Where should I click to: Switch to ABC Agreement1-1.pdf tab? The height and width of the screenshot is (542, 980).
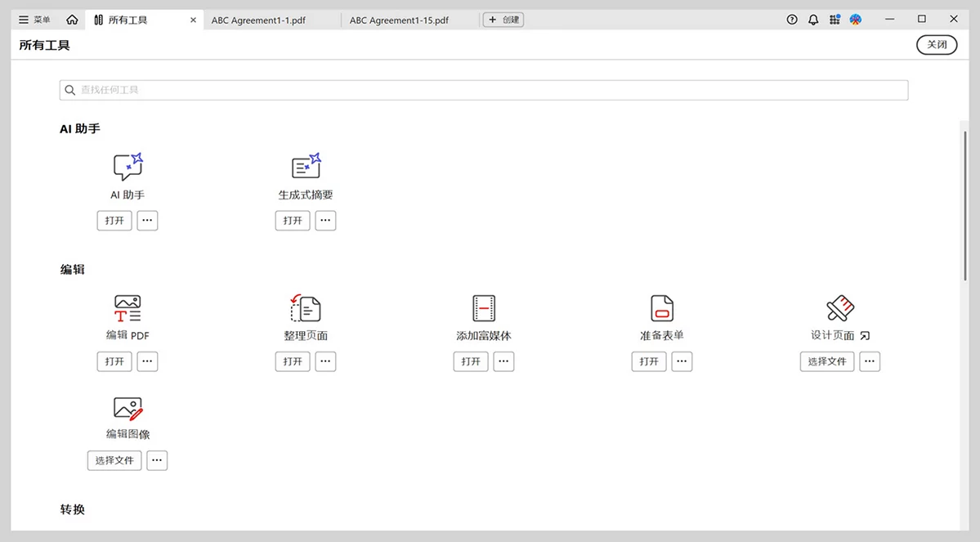click(258, 20)
